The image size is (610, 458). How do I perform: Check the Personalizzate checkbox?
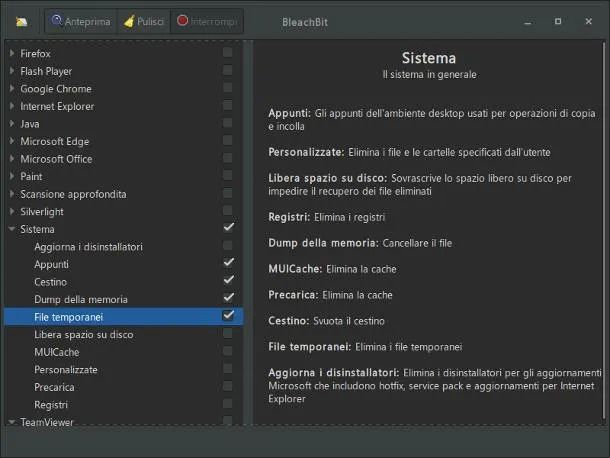point(228,369)
